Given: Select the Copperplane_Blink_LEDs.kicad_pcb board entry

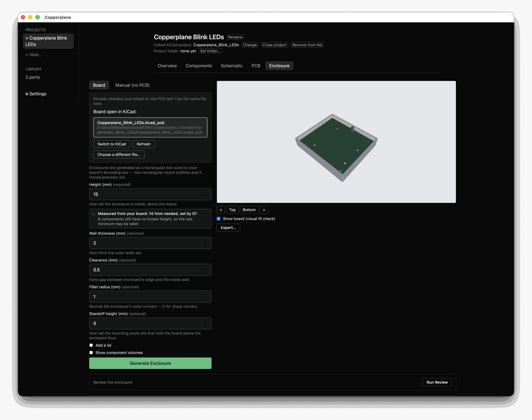Looking at the screenshot, I should pos(150,127).
